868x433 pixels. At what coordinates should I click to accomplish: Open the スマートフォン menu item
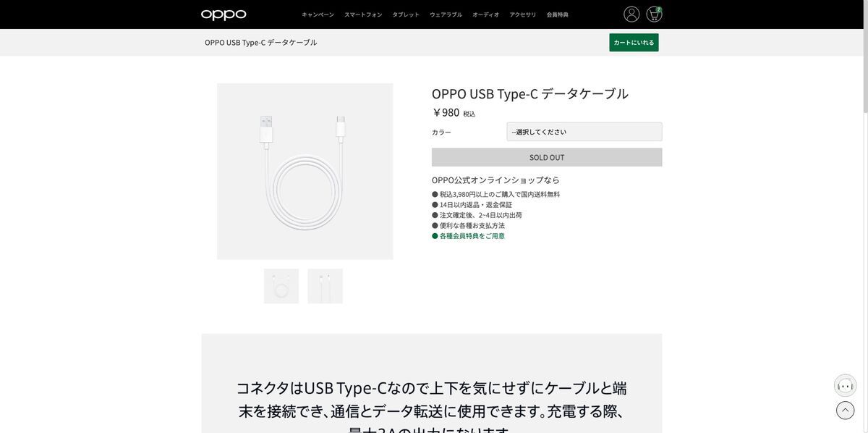click(363, 14)
